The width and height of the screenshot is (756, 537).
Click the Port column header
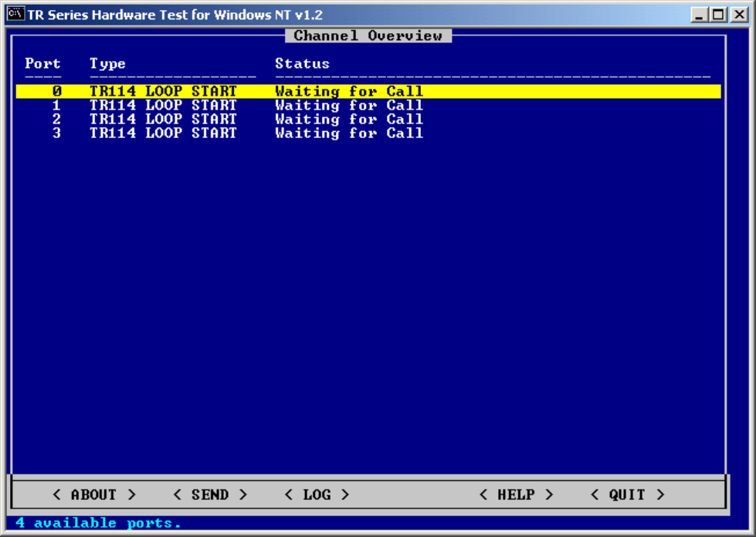[43, 63]
